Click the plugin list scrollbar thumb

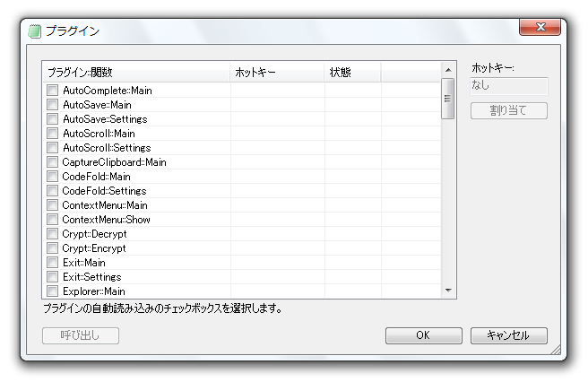pos(448,99)
